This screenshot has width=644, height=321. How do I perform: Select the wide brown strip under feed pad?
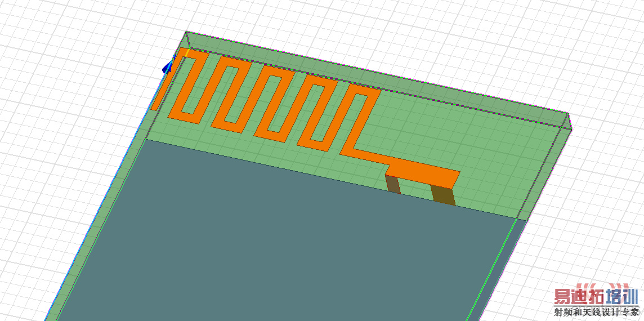(442, 194)
